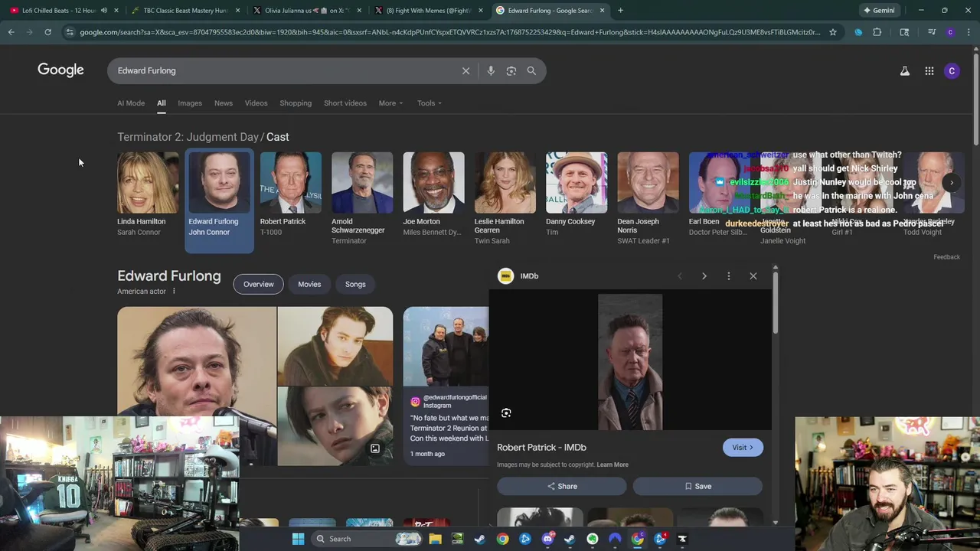
Task: Open Google Lens image search icon
Action: tap(511, 70)
